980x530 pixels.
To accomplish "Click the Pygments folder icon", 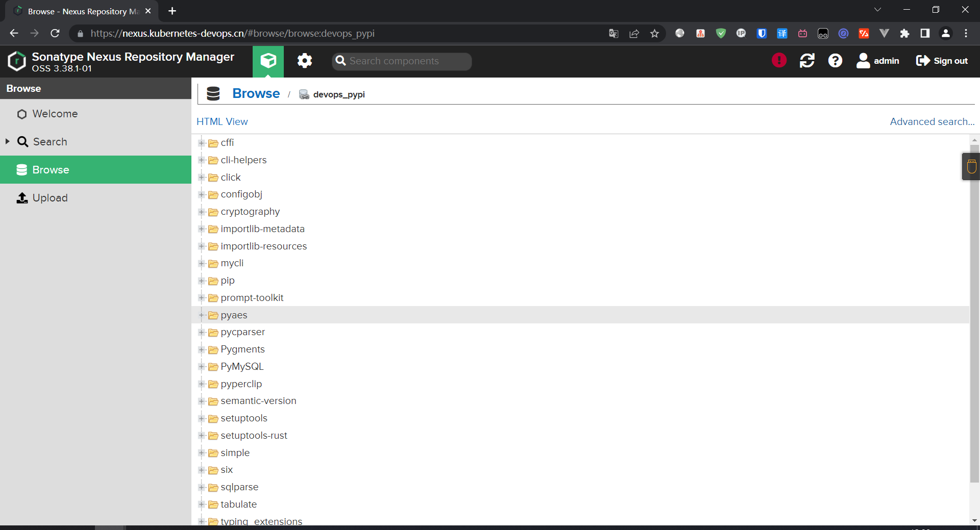I will [x=213, y=350].
